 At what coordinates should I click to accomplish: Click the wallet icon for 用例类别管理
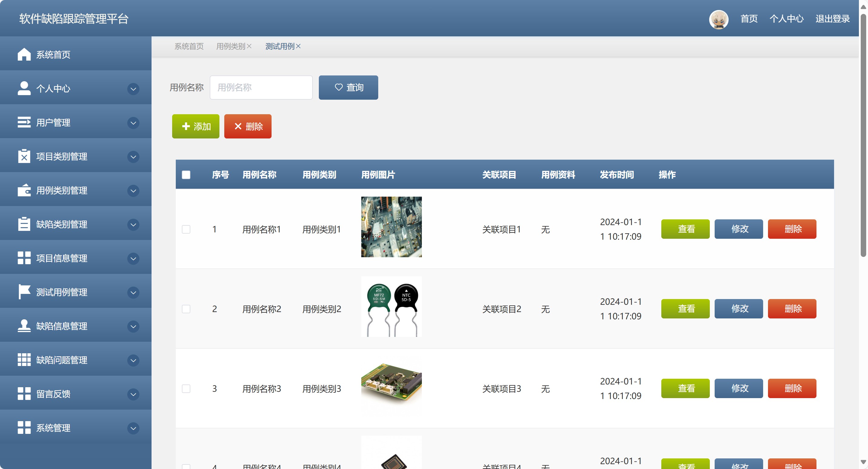(24, 190)
